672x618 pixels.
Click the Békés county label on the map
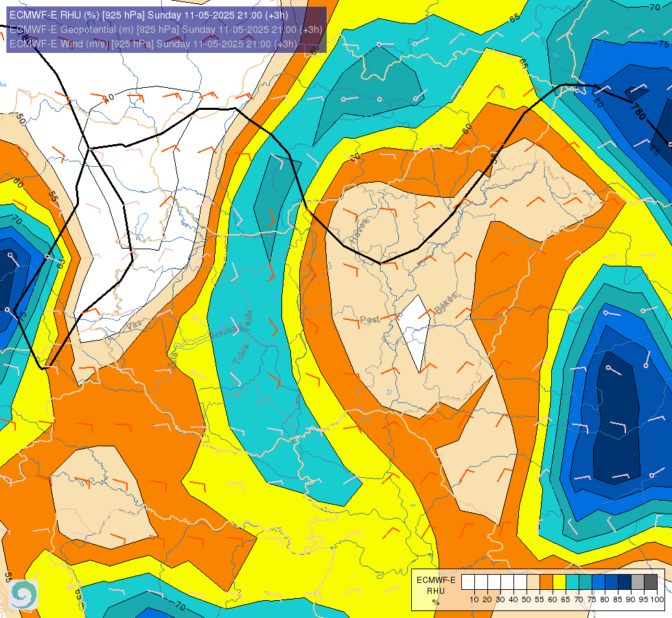tap(446, 304)
